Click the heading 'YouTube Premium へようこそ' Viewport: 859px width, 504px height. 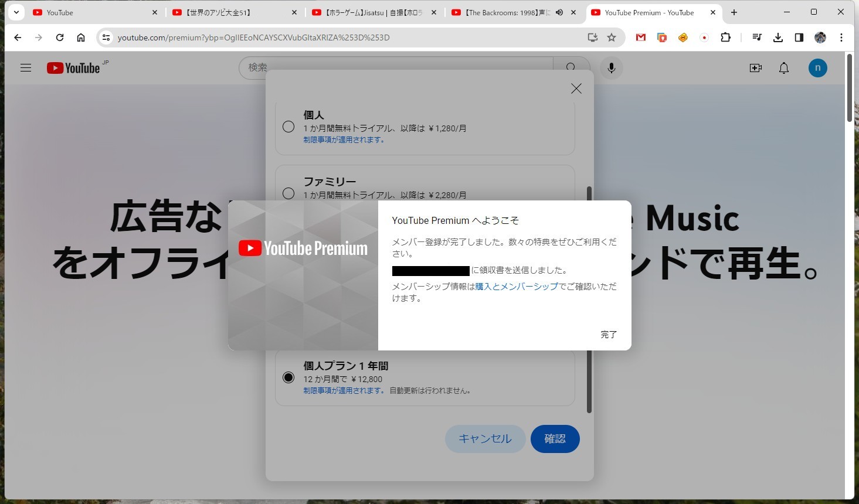pyautogui.click(x=456, y=220)
